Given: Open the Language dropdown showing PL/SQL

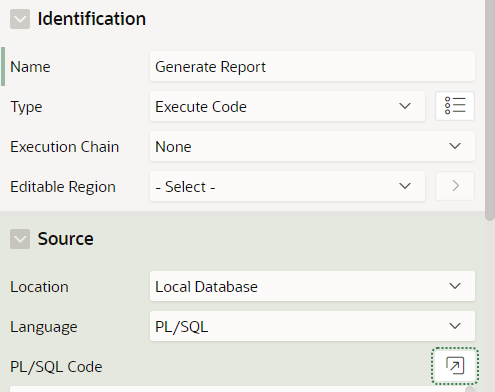Looking at the screenshot, I should 312,326.
